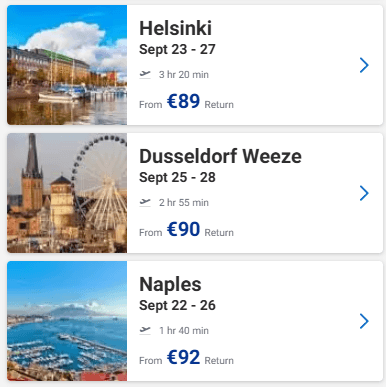The height and width of the screenshot is (387, 386).
Task: Select the Naples bay photo
Action: coord(67,321)
